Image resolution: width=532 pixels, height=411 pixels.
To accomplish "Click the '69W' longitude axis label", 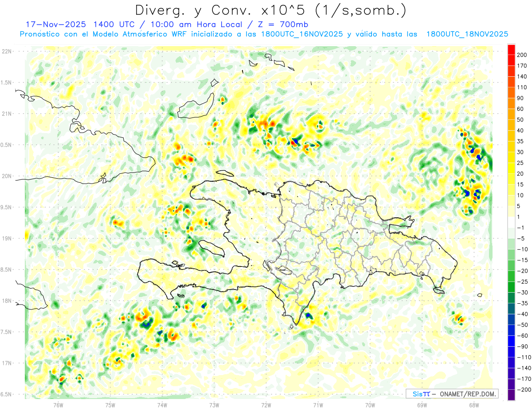I will click(422, 405).
